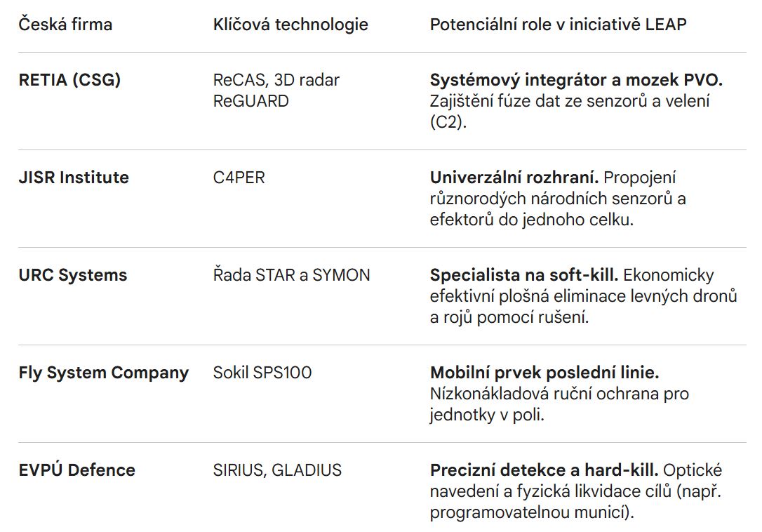Click the 'C4PER' technology cell
The height and width of the screenshot is (532, 762).
pyautogui.click(x=239, y=178)
